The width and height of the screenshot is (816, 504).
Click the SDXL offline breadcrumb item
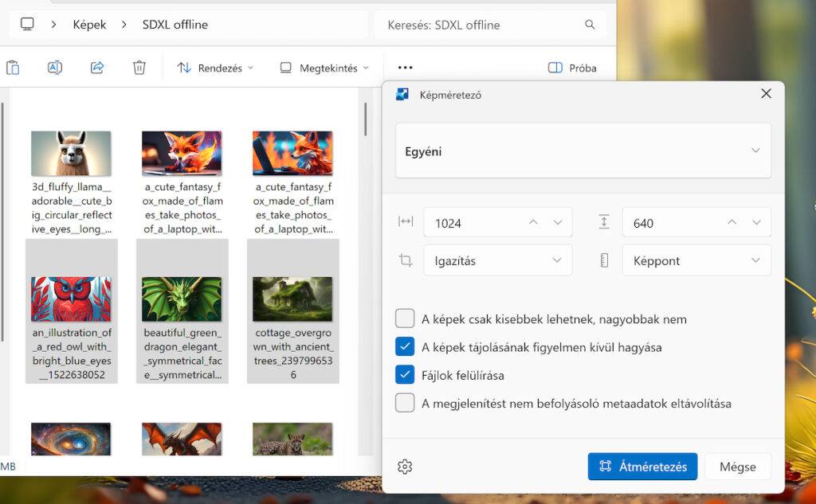175,25
